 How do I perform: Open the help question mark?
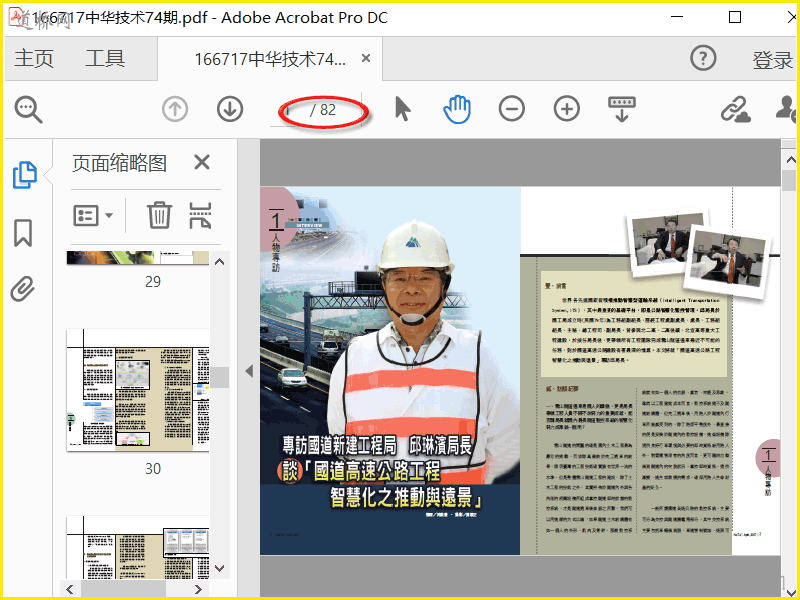point(703,58)
